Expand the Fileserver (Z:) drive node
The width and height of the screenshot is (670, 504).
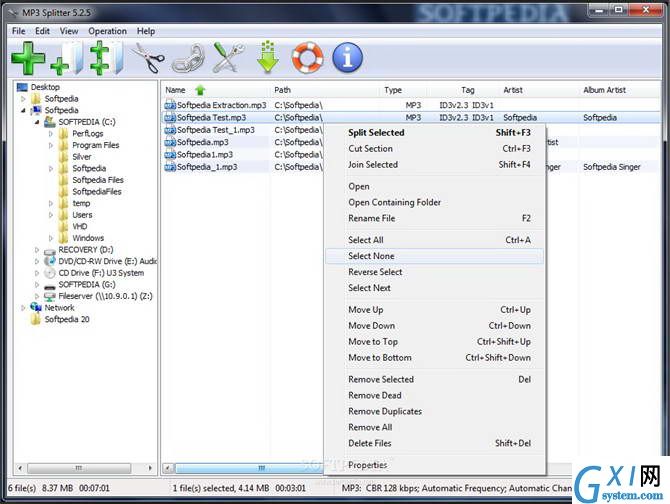(37, 296)
